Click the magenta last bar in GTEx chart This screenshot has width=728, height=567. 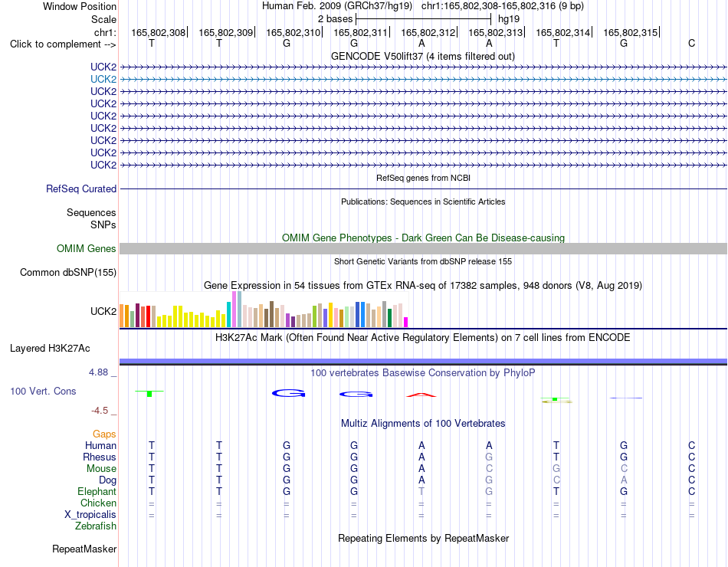pyautogui.click(x=406, y=323)
